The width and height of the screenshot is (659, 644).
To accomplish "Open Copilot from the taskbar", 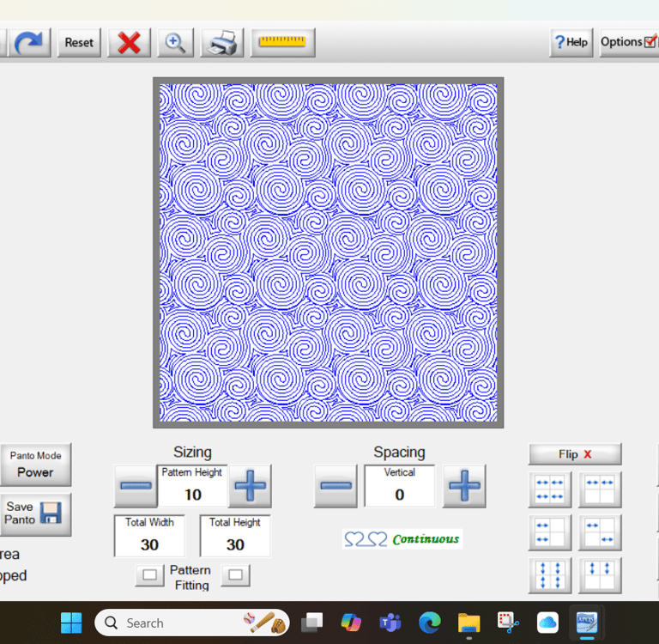I will 351,623.
